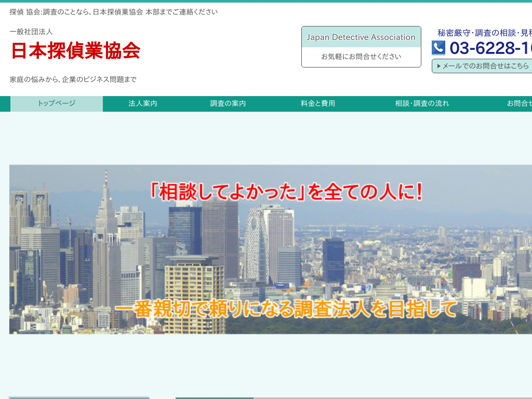This screenshot has width=532, height=399.
Task: Click the 一般社団法人 label above the title
Action: [x=31, y=32]
